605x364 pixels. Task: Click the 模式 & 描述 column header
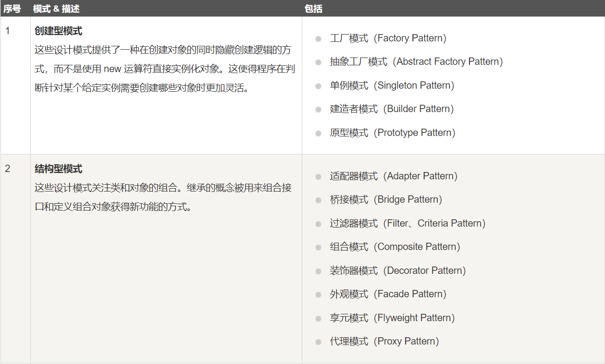pyautogui.click(x=57, y=9)
